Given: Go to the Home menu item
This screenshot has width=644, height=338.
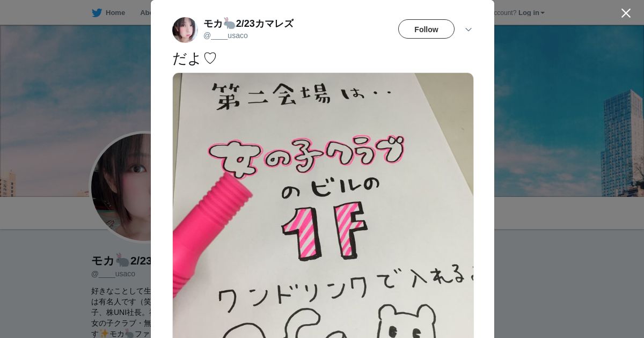Looking at the screenshot, I should point(115,13).
